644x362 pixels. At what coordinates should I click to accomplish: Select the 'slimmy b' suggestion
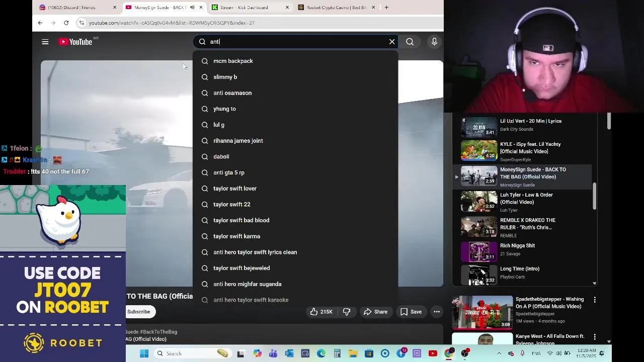pyautogui.click(x=295, y=77)
